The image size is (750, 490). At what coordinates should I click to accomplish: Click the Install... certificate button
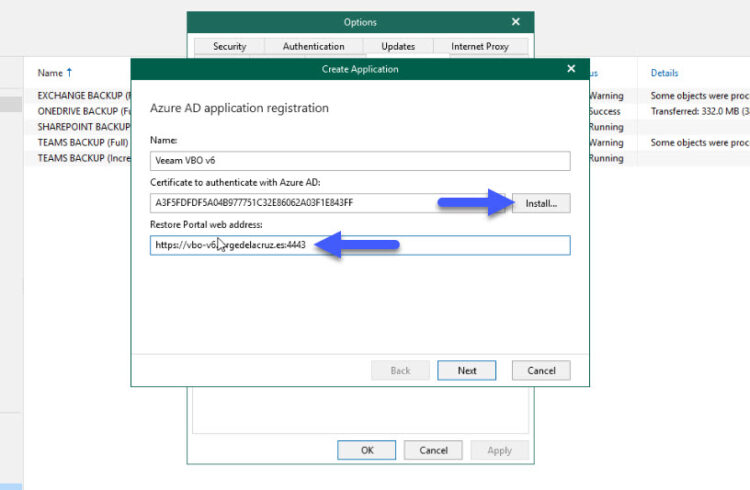[x=541, y=203]
